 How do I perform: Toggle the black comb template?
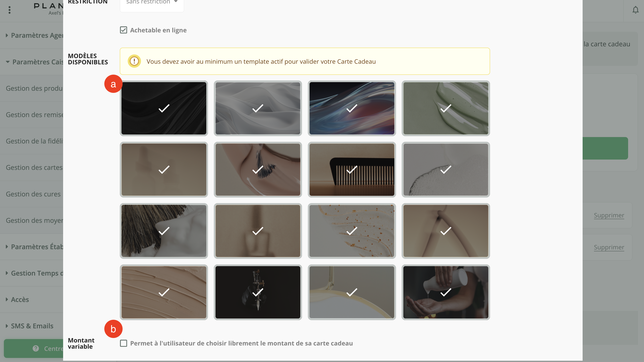352,170
